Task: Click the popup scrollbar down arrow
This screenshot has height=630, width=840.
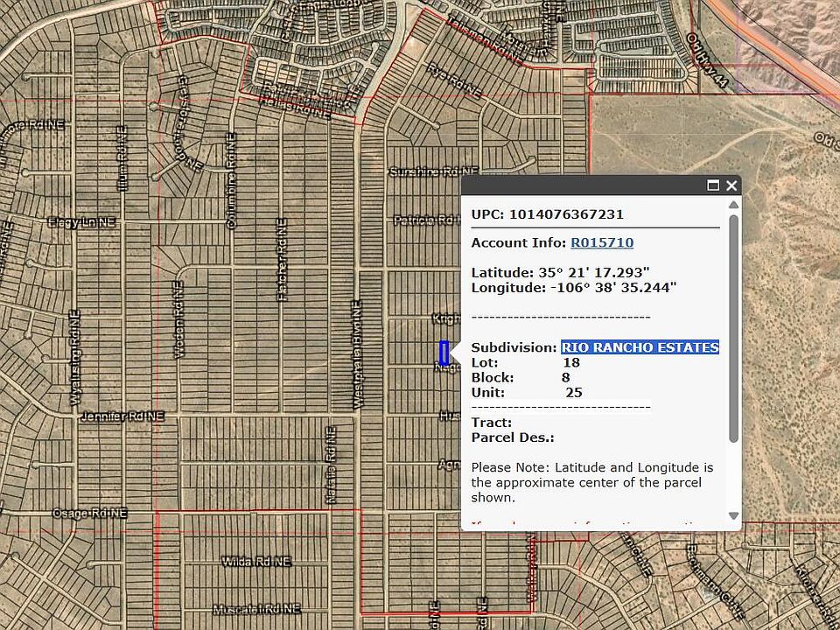Action: [733, 516]
